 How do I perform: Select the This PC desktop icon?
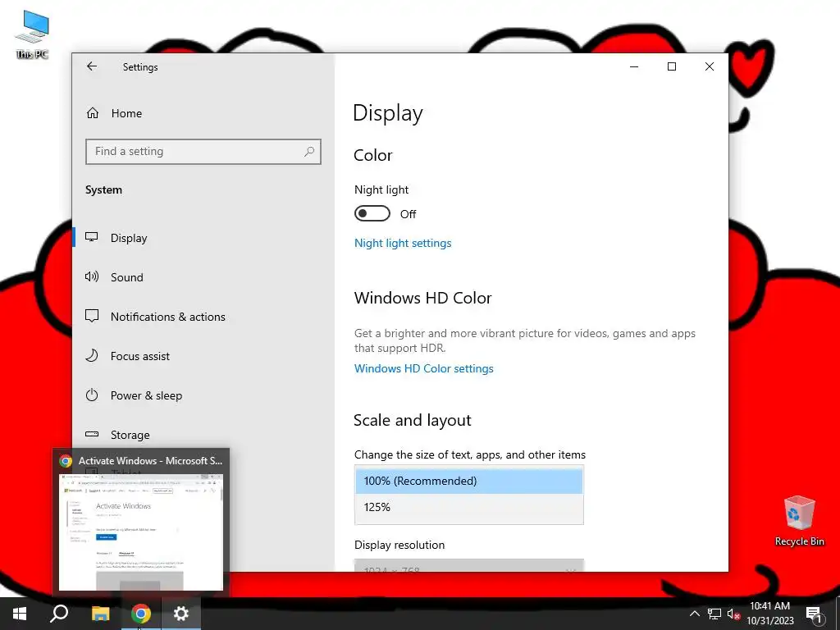[x=32, y=34]
